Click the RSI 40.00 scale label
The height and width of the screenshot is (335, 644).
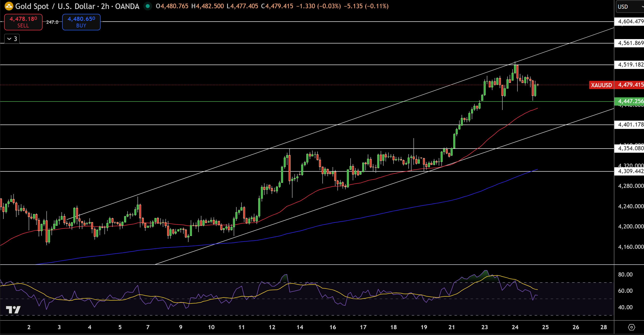click(625, 307)
